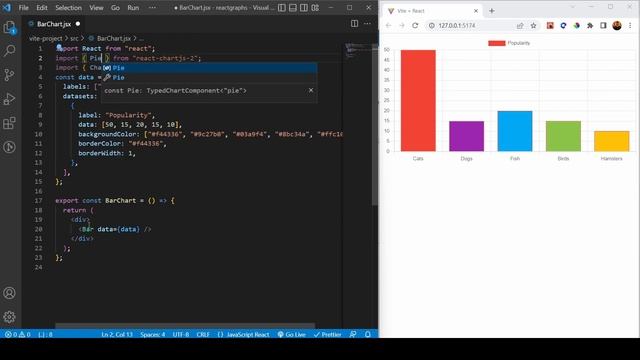Open the Go menu

(116, 7)
